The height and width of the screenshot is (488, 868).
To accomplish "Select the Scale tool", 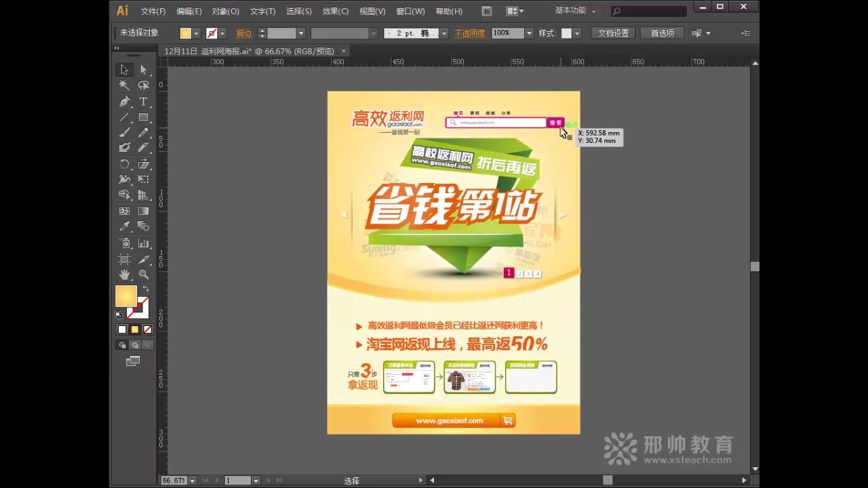I will [x=144, y=164].
